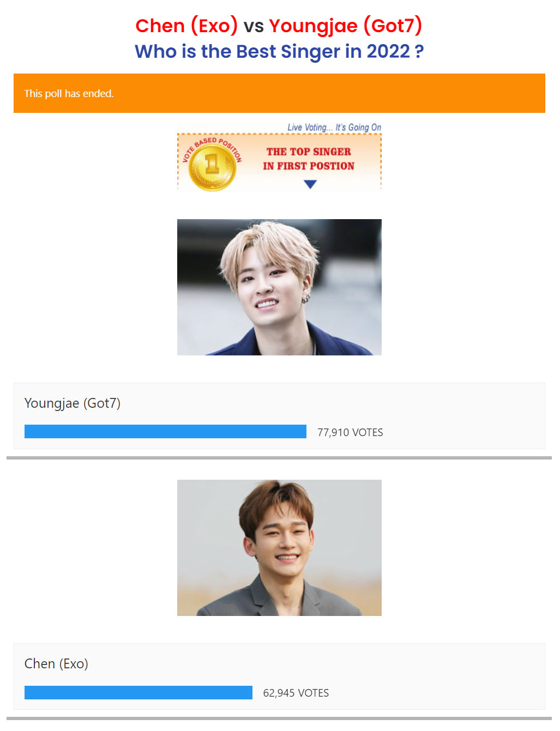Click the 77,910 VOTES count

tap(350, 432)
